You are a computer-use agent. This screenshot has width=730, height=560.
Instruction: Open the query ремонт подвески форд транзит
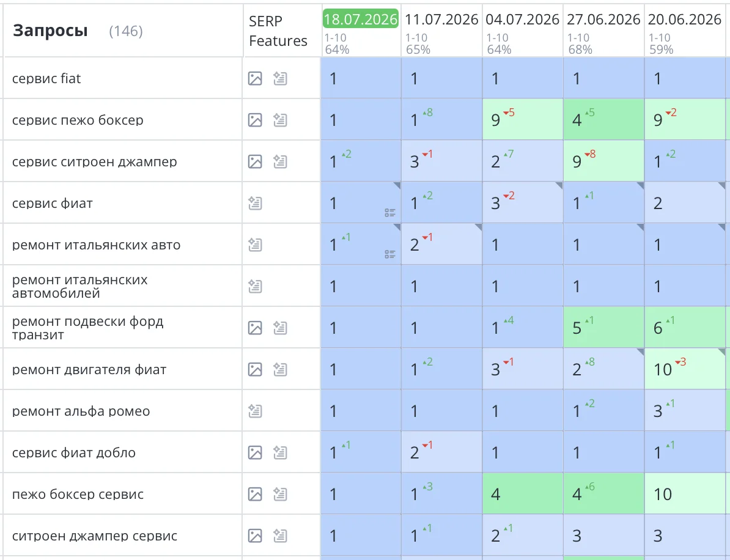click(x=87, y=328)
